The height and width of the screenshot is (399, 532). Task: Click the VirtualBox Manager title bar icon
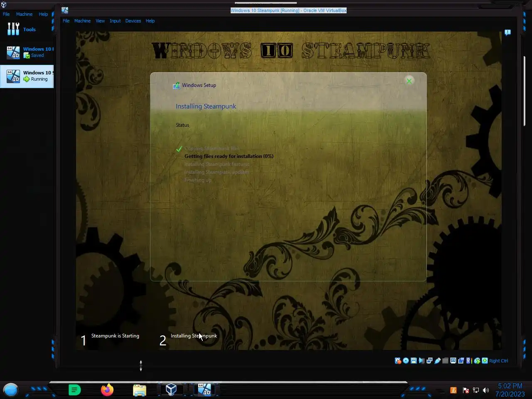pos(3,5)
